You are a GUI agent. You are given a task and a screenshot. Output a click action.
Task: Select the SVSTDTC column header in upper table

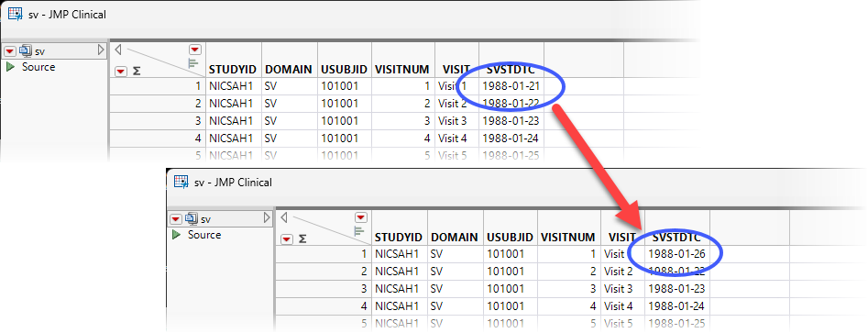511,69
